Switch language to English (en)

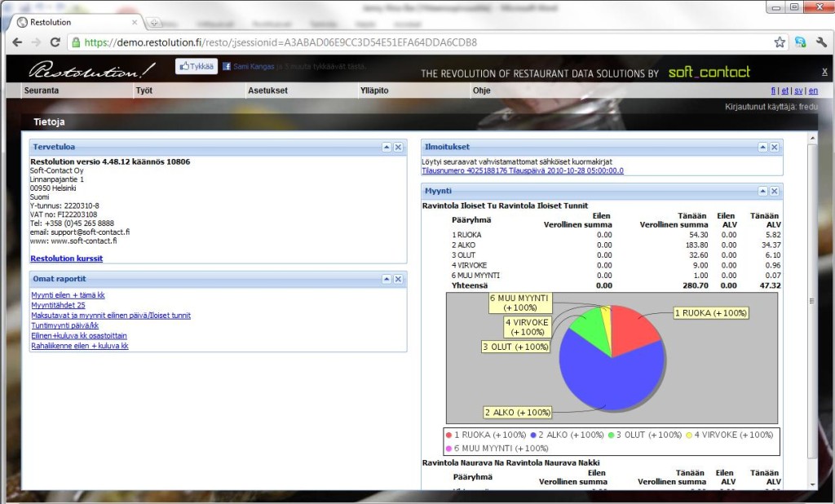tap(813, 91)
